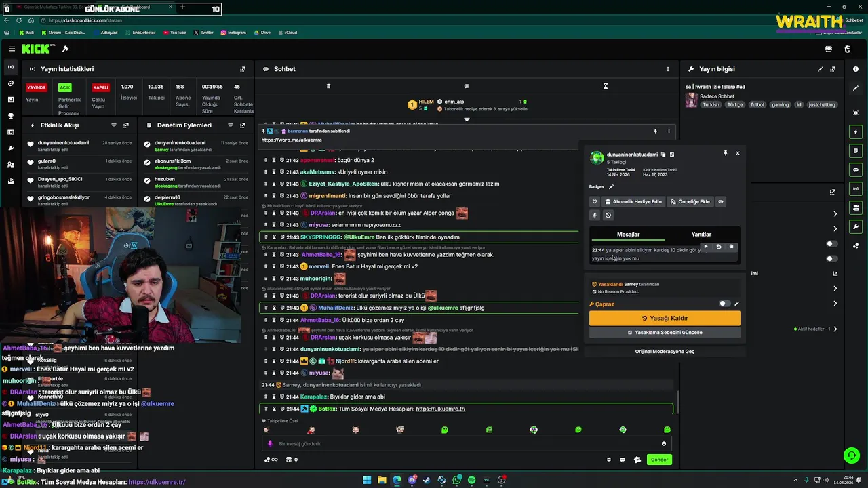
Task: Pop out the Denetim Eylemleri panel
Action: click(243, 125)
